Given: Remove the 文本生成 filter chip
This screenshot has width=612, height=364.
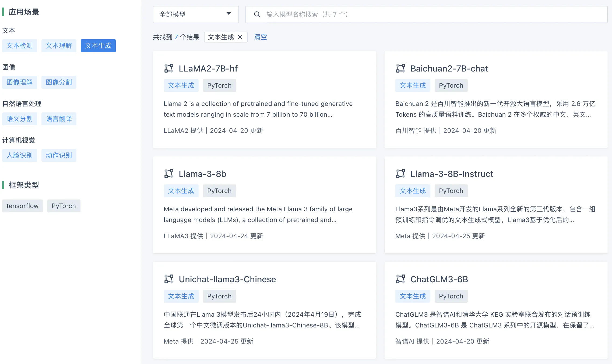Looking at the screenshot, I should [x=240, y=37].
